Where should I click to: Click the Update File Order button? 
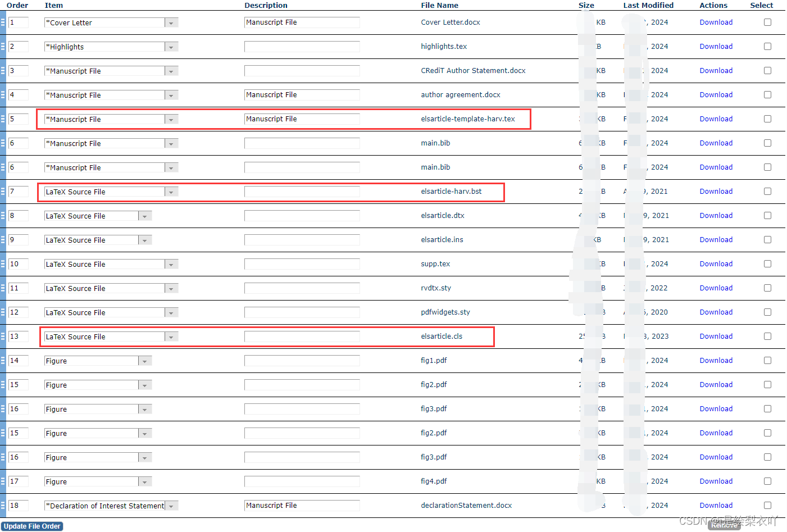32,526
